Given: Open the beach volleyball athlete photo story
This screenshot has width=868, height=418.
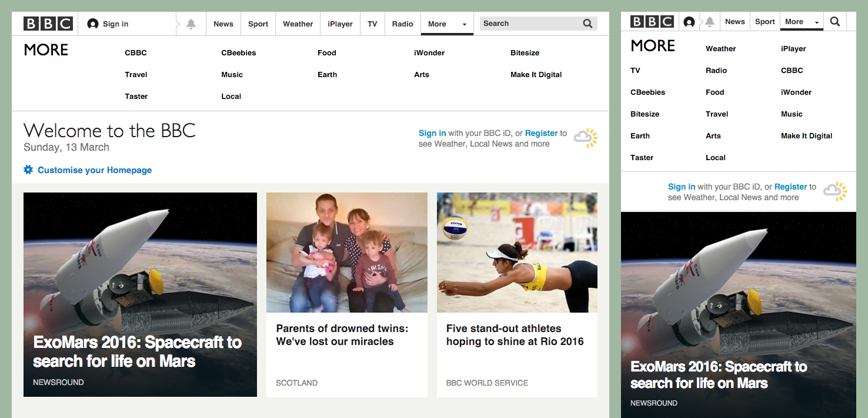Looking at the screenshot, I should (x=517, y=253).
